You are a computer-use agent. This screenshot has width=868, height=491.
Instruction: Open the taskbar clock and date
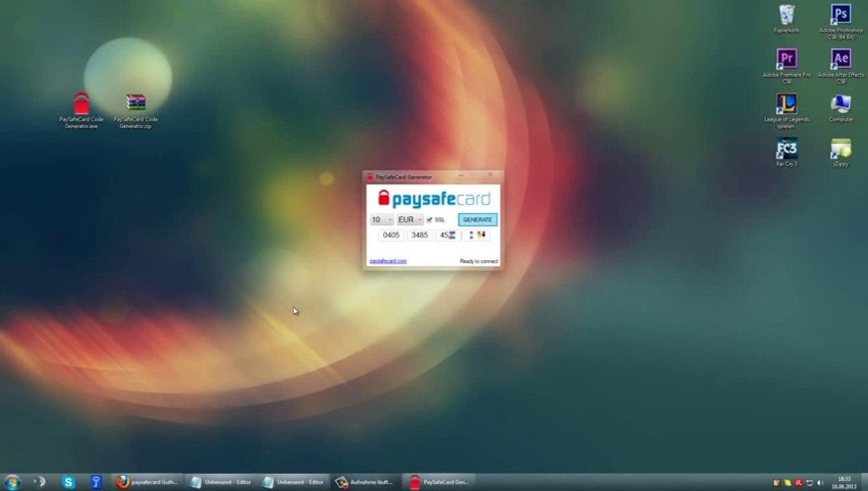844,483
